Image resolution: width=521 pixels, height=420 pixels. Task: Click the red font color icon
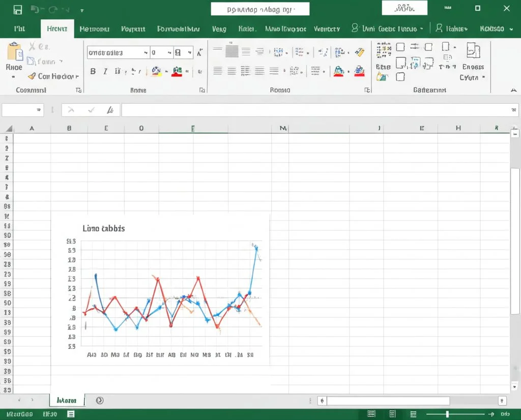point(177,71)
